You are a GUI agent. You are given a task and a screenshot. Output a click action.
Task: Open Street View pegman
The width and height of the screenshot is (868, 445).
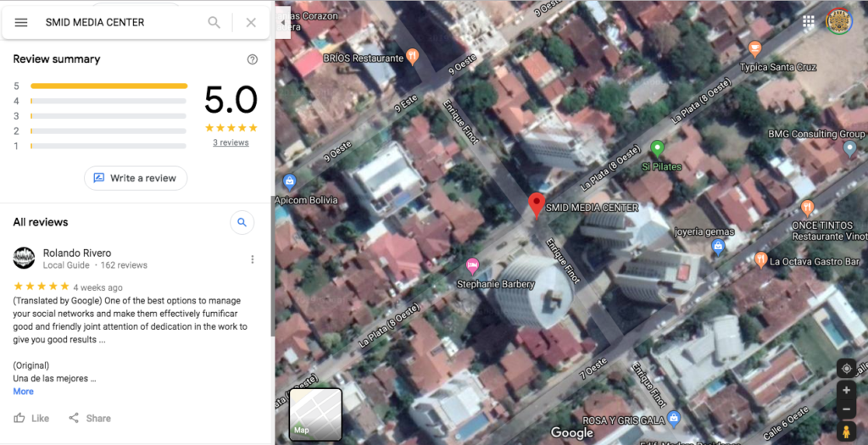tap(846, 431)
